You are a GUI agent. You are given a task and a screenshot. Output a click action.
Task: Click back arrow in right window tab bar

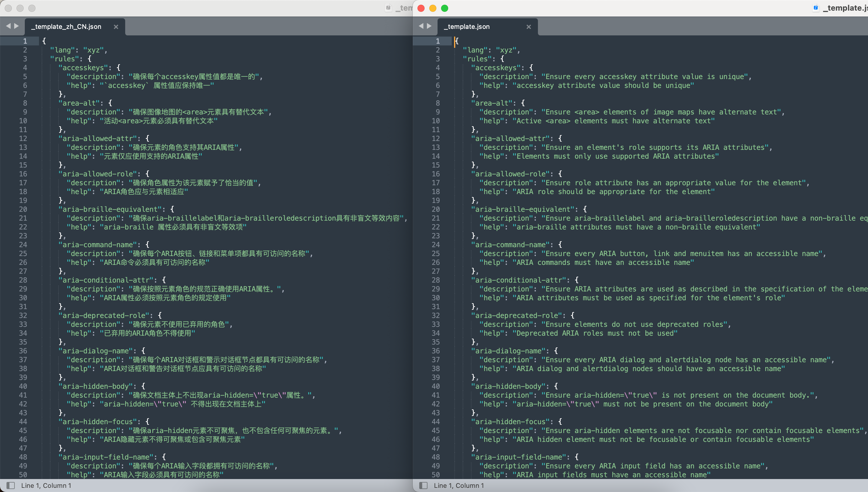coord(421,26)
